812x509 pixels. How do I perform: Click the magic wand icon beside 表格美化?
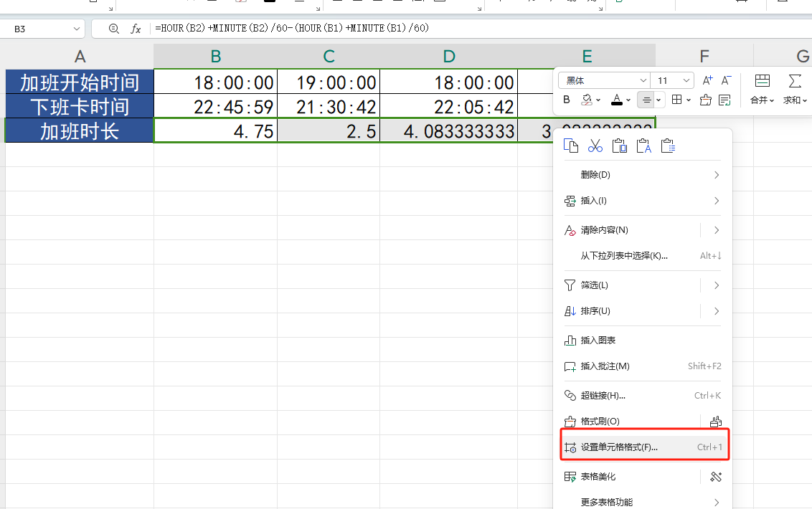pyautogui.click(x=716, y=476)
